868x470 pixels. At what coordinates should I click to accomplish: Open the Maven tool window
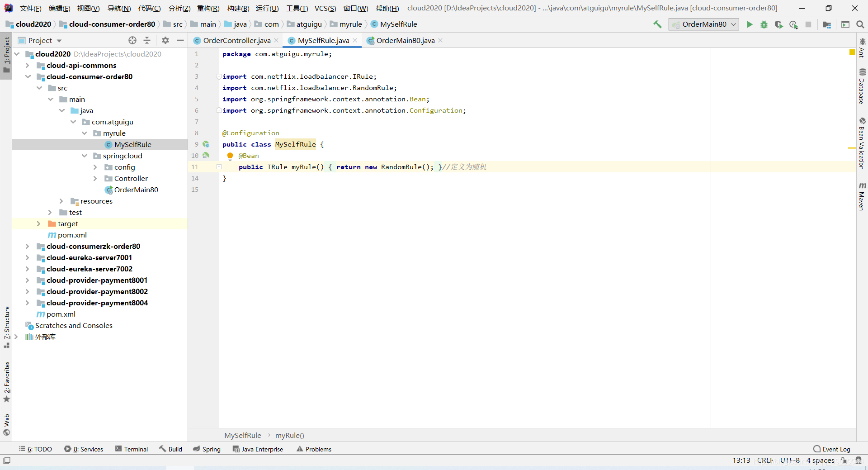pyautogui.click(x=862, y=196)
